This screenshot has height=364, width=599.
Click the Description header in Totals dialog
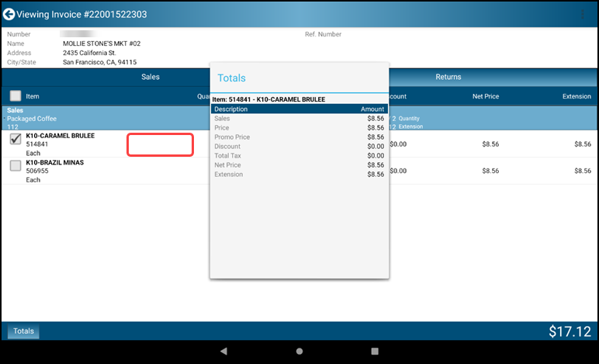click(230, 109)
